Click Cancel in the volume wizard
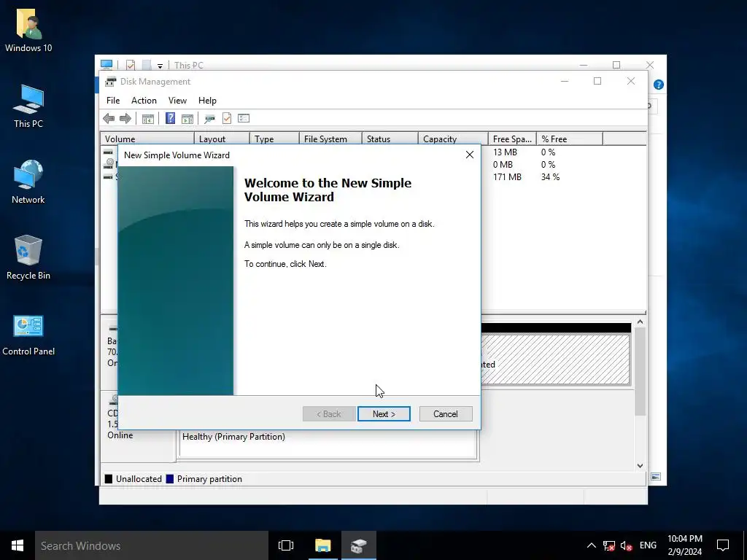 (x=446, y=414)
